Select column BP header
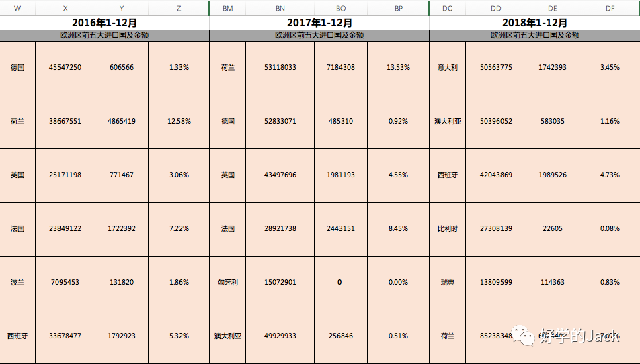Image resolution: width=640 pixels, height=364 pixels. (399, 8)
